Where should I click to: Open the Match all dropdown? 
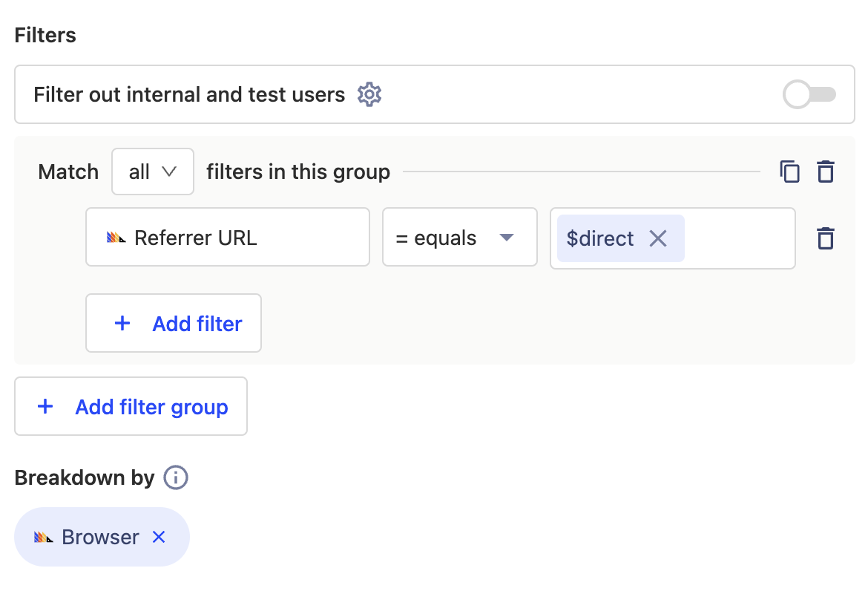click(x=152, y=172)
